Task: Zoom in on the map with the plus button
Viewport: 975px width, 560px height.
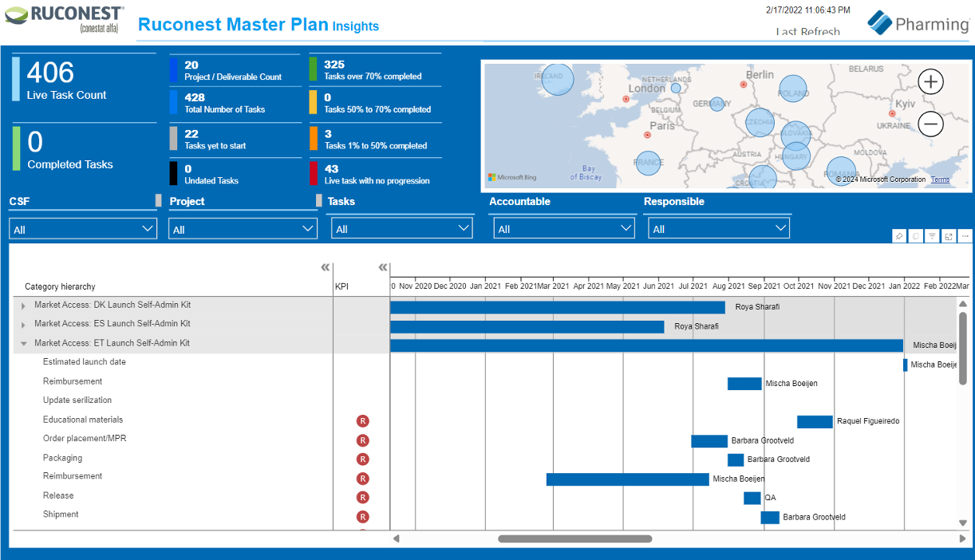Action: click(x=931, y=81)
